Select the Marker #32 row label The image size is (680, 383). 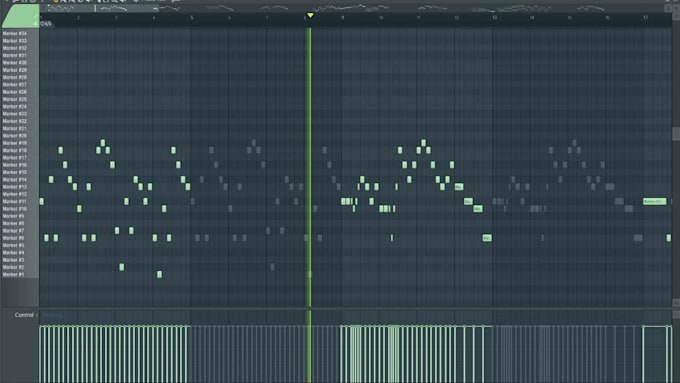pos(15,48)
